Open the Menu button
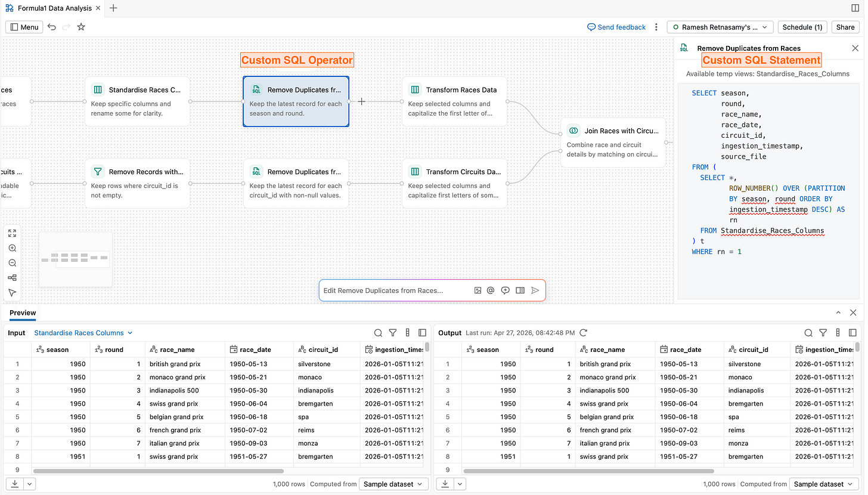868x495 pixels. point(24,27)
